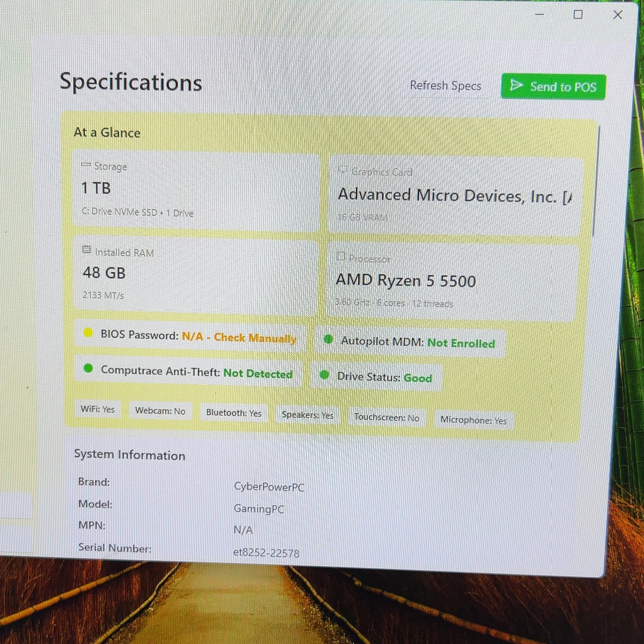644x644 pixels.
Task: Click the 16 GB VRAM text
Action: click(362, 217)
